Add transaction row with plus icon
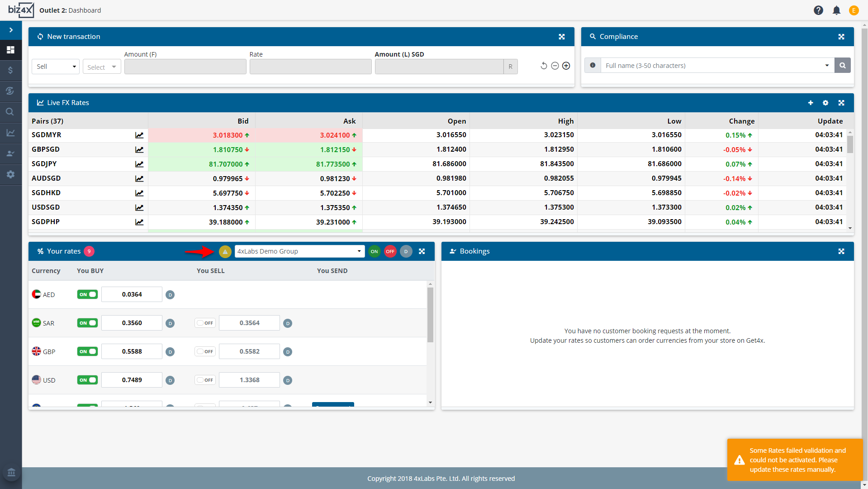Screen dimensions: 868x489 click(x=566, y=66)
